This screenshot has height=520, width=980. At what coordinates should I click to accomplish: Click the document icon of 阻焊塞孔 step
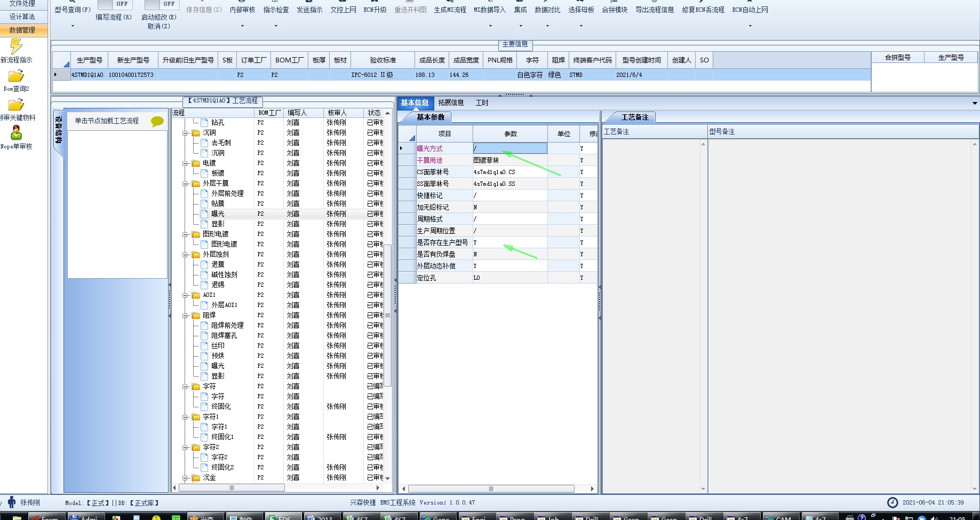click(204, 336)
